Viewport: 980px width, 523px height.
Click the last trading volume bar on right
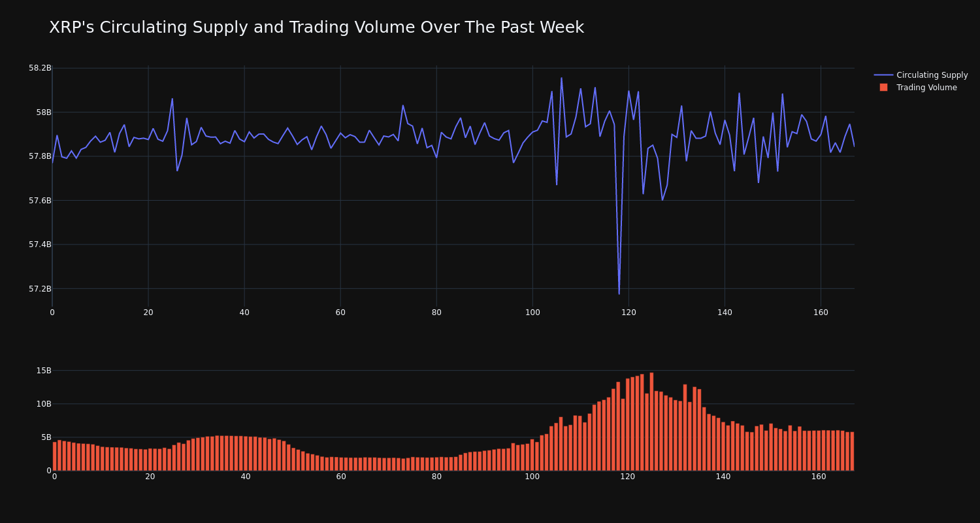pos(852,451)
